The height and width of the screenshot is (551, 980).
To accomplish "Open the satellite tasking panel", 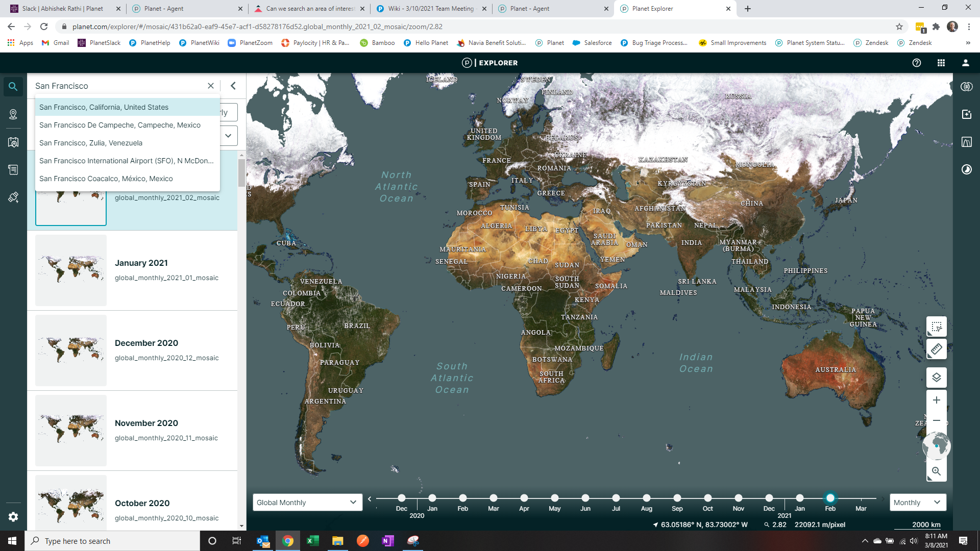I will (13, 198).
